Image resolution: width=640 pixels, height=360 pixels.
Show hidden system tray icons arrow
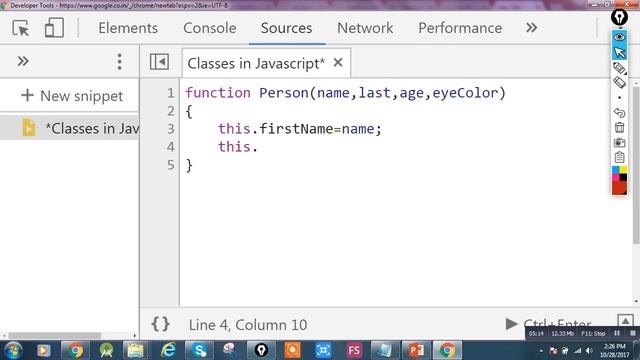point(541,351)
